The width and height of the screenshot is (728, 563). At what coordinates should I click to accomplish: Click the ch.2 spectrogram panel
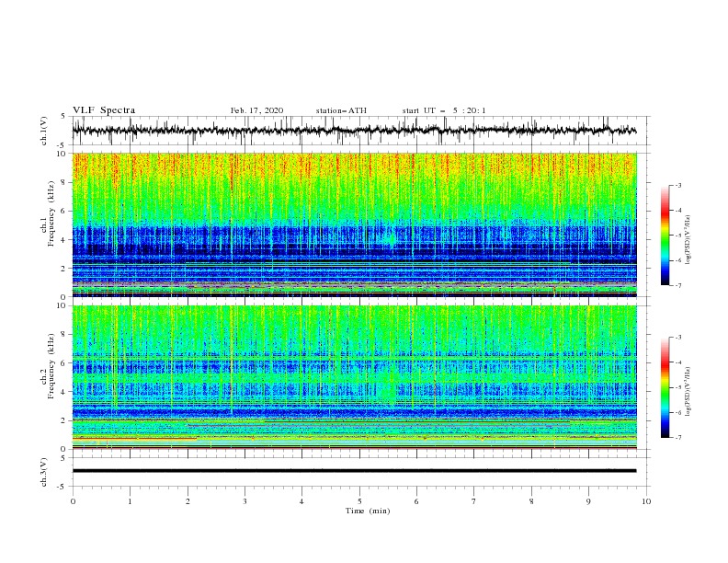355,377
